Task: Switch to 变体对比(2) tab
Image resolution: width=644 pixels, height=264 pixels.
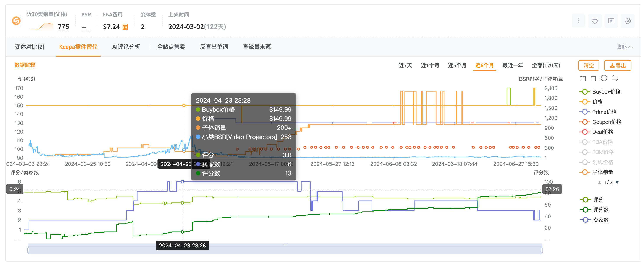Action: [x=30, y=47]
